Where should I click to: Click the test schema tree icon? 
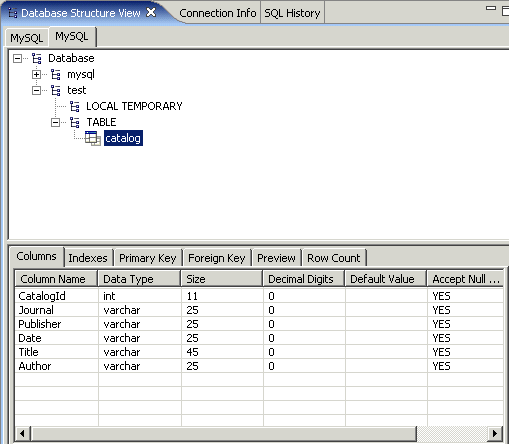pyautogui.click(x=56, y=90)
